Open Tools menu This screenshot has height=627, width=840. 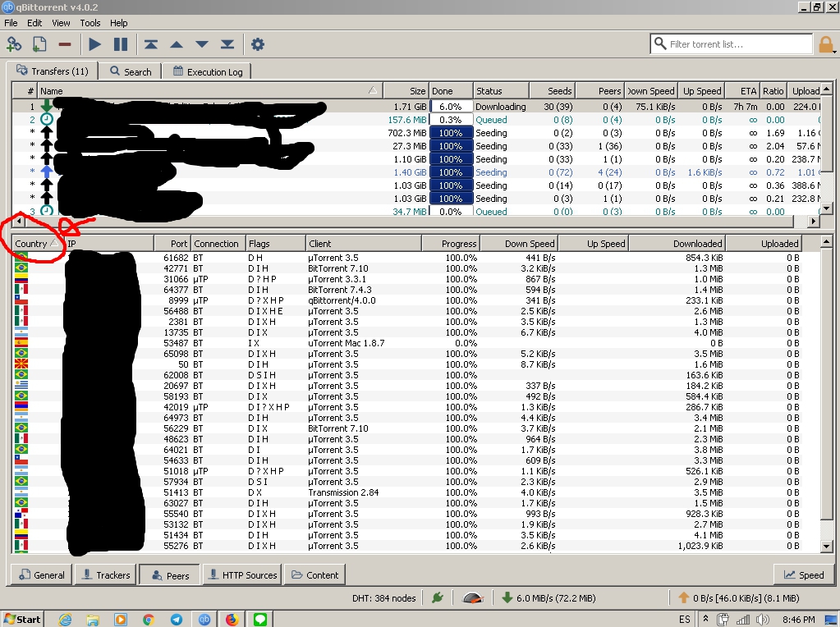pos(90,22)
